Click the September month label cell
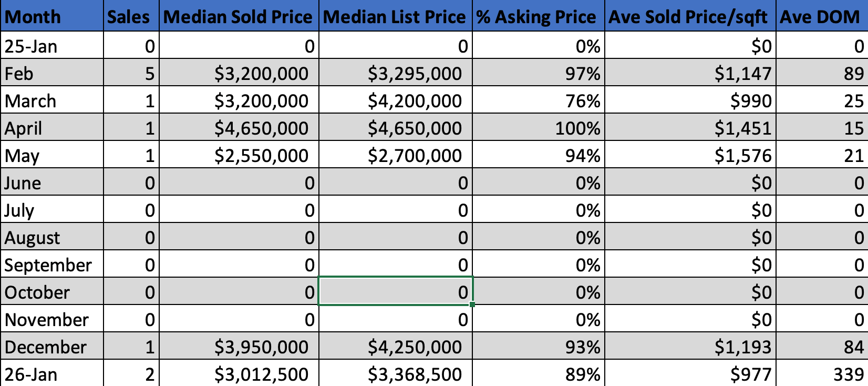This screenshot has width=868, height=386. (51, 265)
